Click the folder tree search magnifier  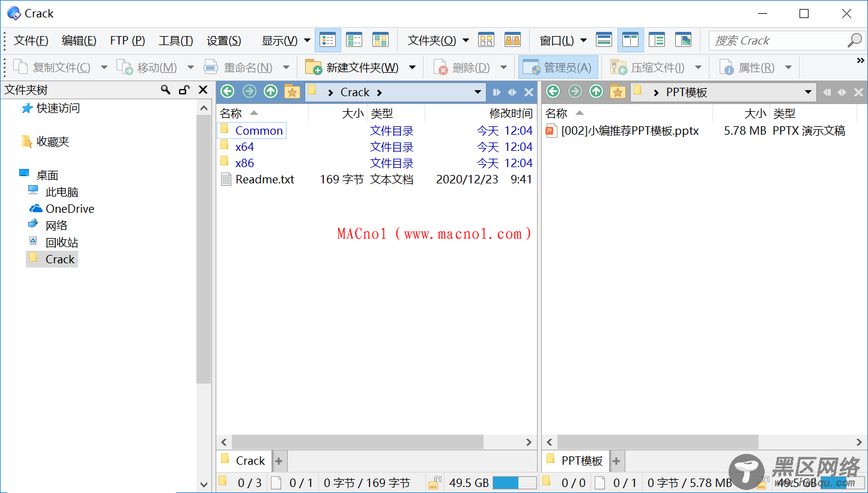(166, 90)
